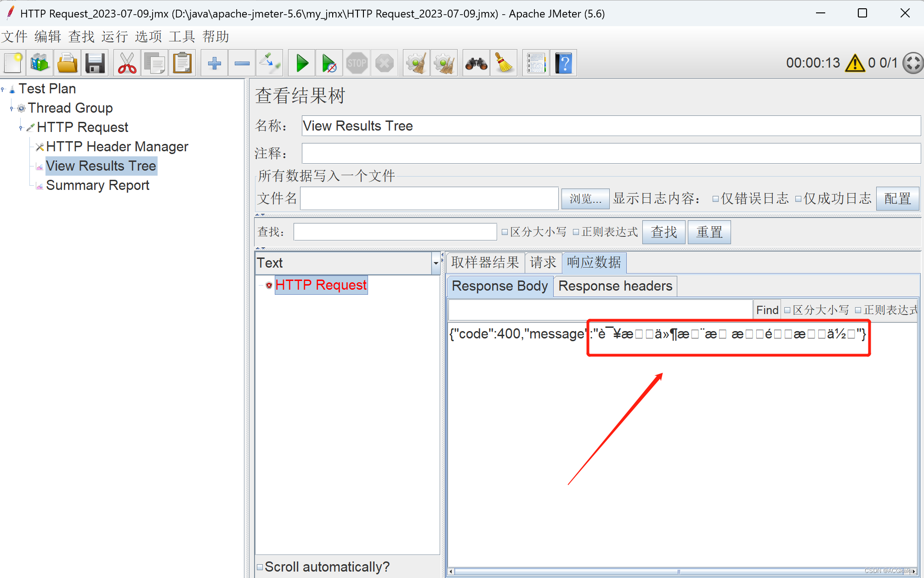Open the 工具 menu

click(x=182, y=36)
